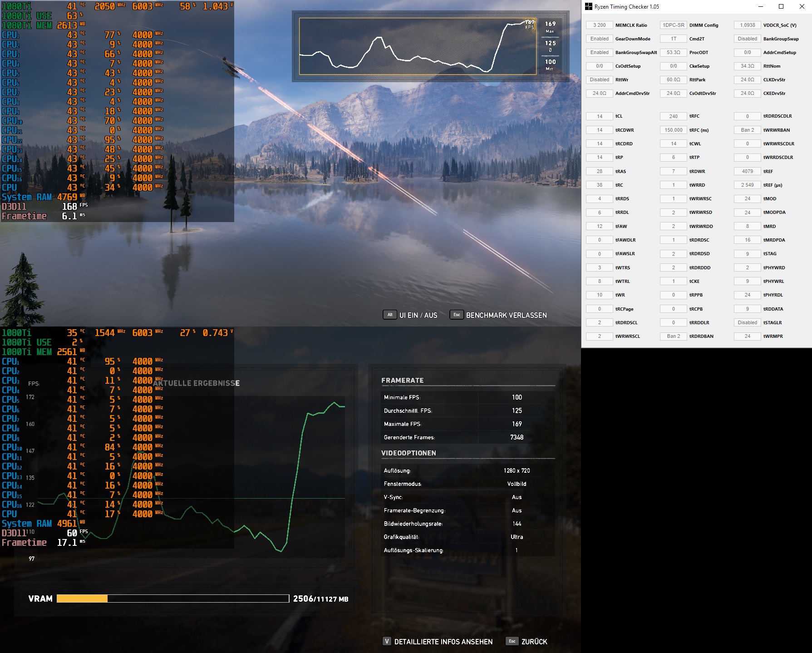This screenshot has height=653, width=812.
Task: Click the tRAS value 28
Action: coord(600,171)
